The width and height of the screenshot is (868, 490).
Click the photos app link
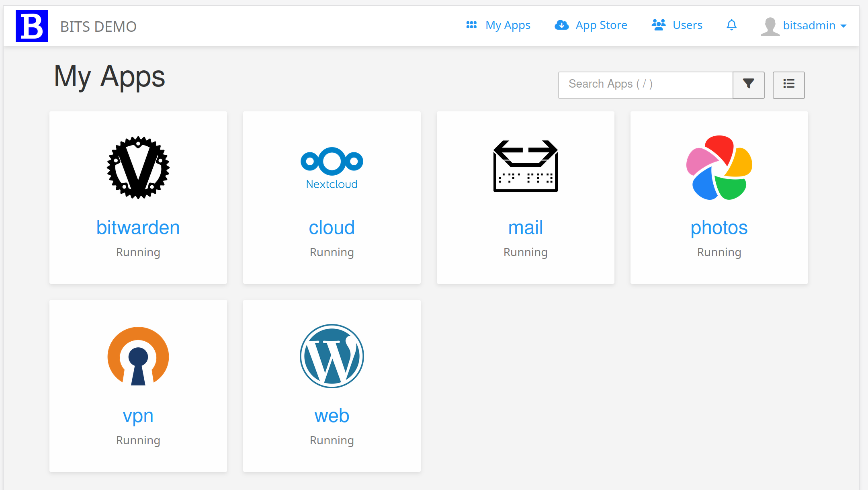[x=719, y=228]
